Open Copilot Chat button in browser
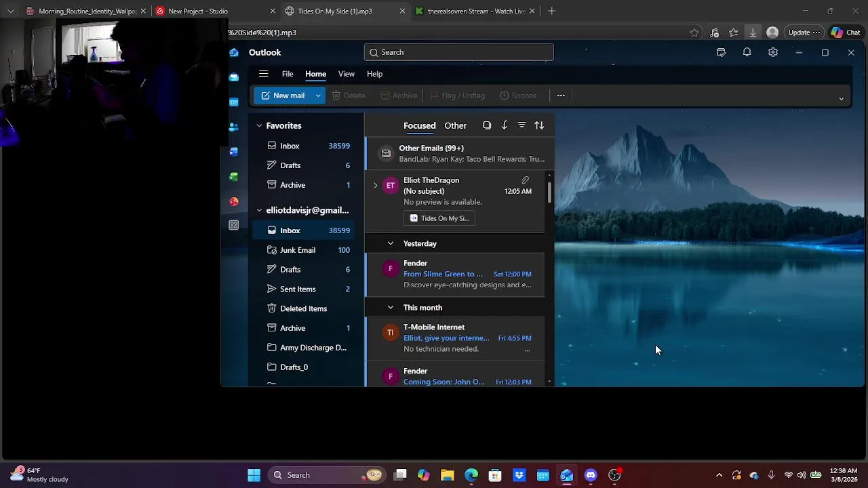Screen dimensions: 868x488 pos(846,33)
